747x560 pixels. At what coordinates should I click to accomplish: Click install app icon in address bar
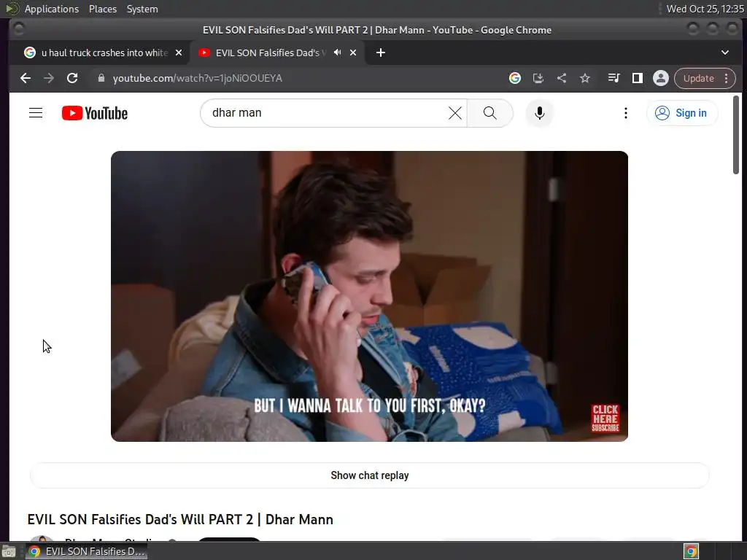[x=538, y=78]
